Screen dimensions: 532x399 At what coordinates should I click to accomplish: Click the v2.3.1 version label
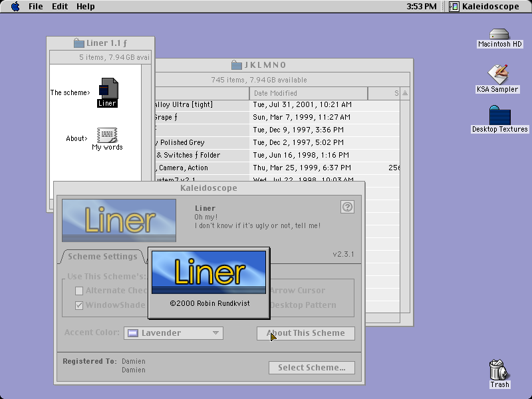(x=343, y=254)
